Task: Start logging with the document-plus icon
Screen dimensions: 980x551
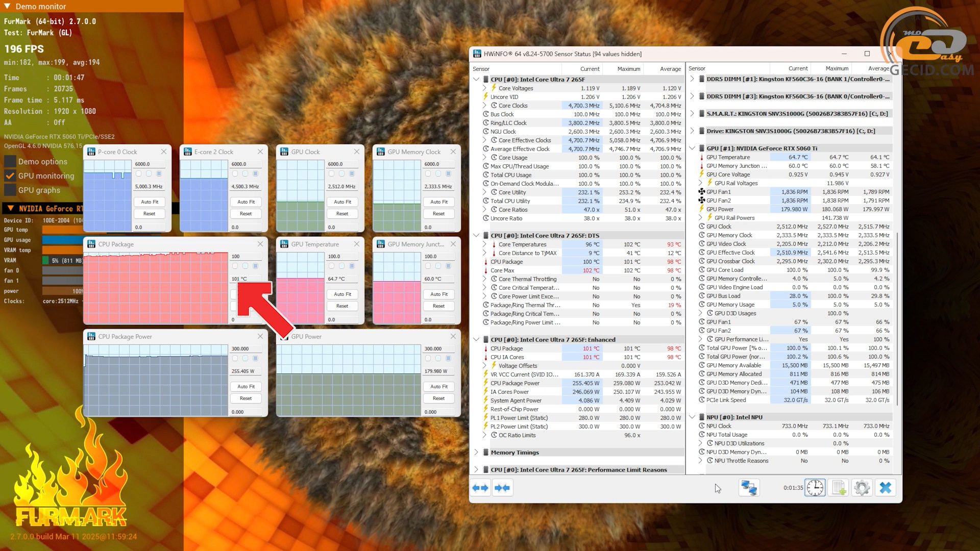Action: (839, 488)
